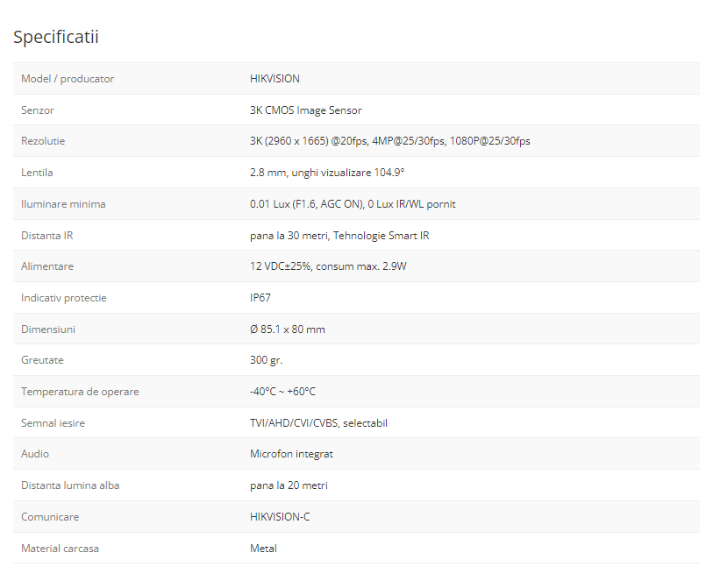Click the 300 gr. weight value

pos(267,360)
